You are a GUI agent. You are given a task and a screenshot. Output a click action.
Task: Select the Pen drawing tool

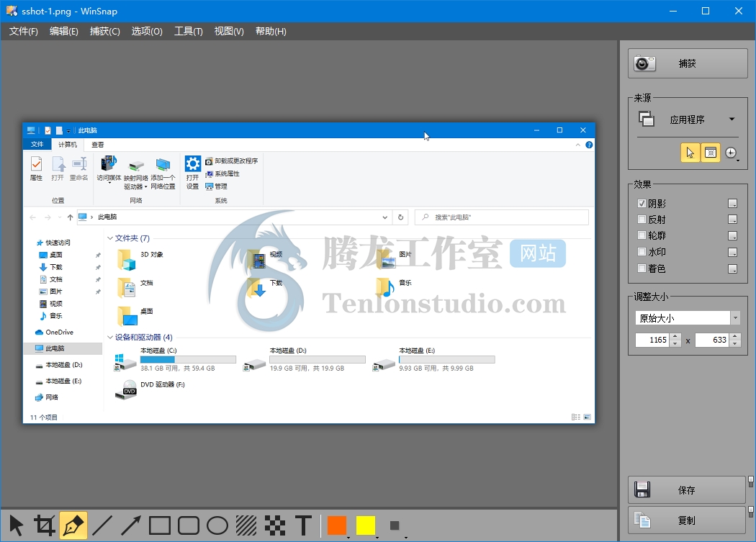[73, 525]
